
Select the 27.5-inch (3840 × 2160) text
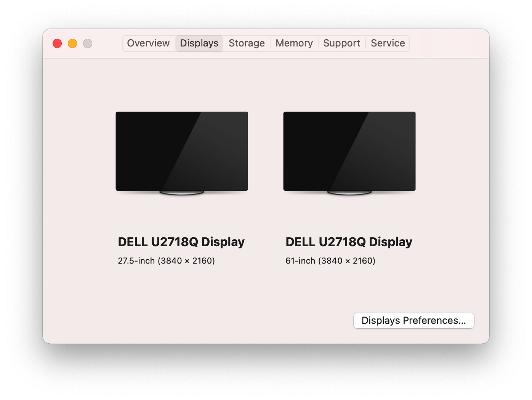(x=167, y=261)
